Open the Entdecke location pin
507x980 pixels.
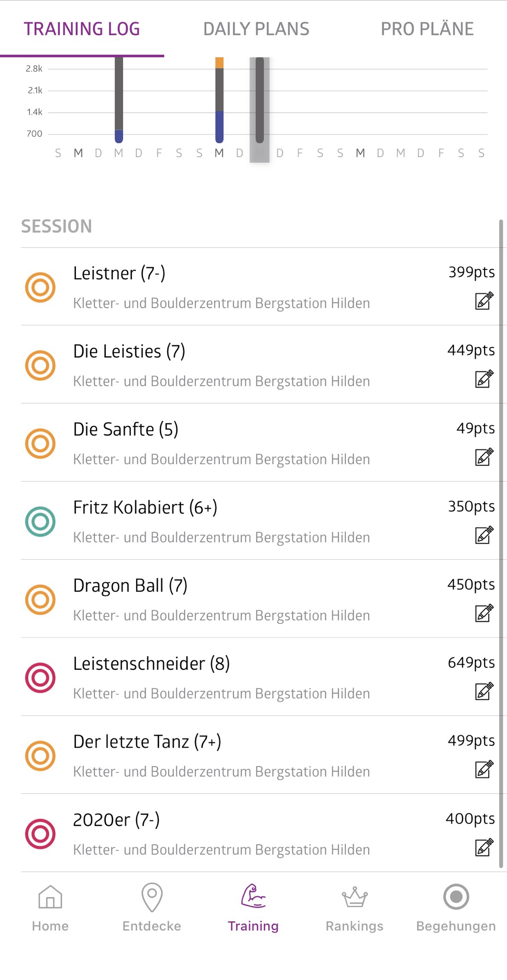click(x=152, y=898)
